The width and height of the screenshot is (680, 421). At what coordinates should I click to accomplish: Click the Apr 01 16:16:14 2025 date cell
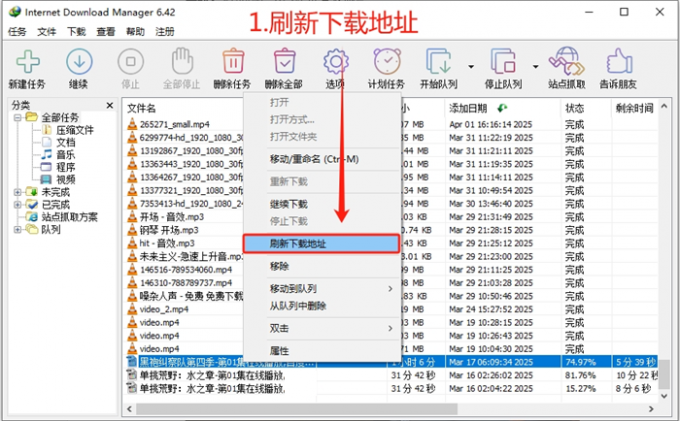[x=490, y=124]
